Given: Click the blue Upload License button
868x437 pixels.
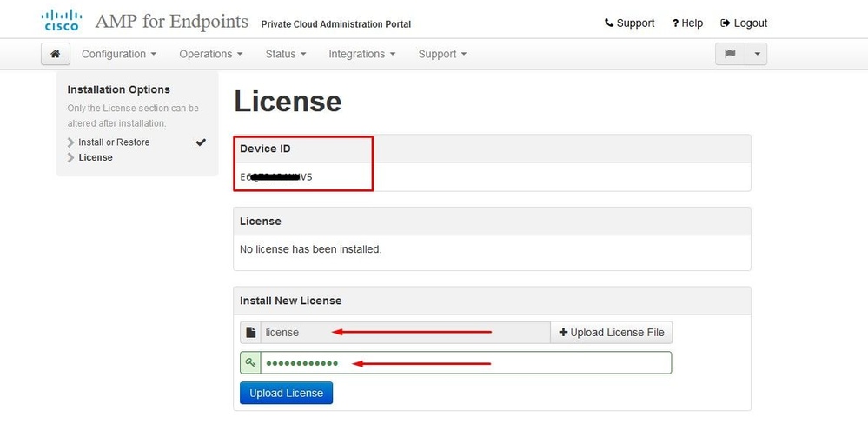Looking at the screenshot, I should [286, 393].
